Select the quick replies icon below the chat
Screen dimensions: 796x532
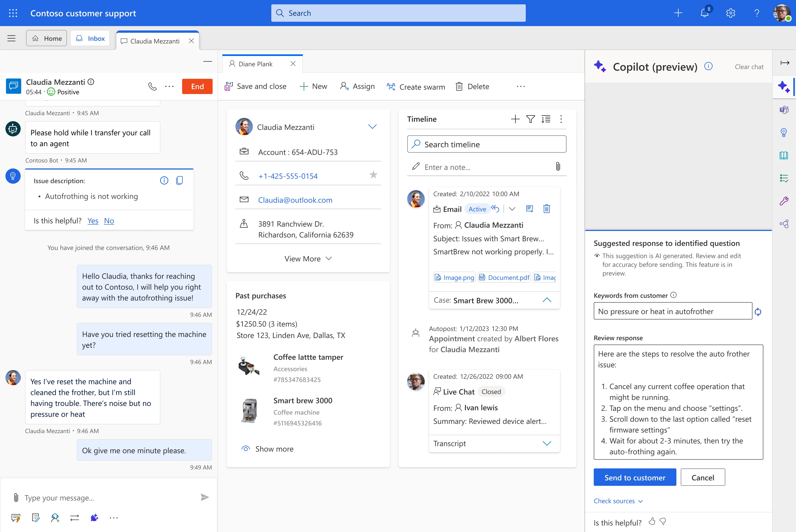[16, 517]
